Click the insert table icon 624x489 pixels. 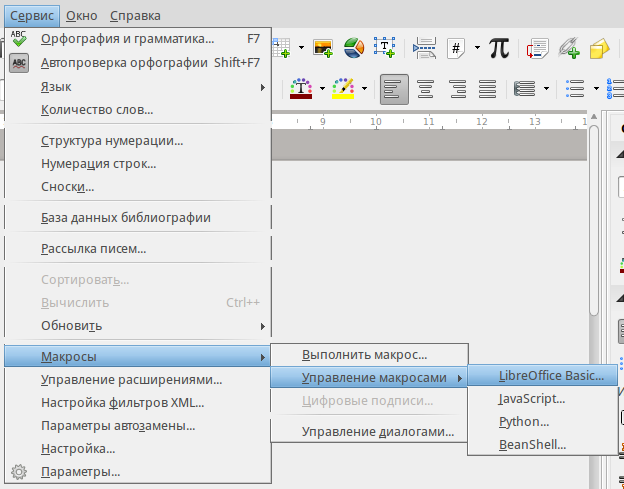281,48
